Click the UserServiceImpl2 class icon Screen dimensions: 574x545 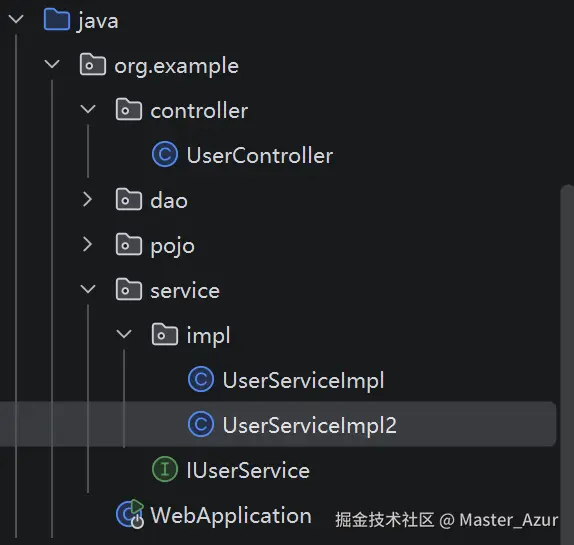tap(201, 424)
